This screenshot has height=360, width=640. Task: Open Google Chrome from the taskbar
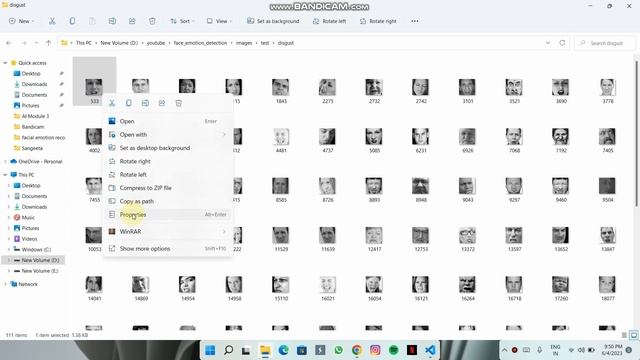(x=357, y=350)
